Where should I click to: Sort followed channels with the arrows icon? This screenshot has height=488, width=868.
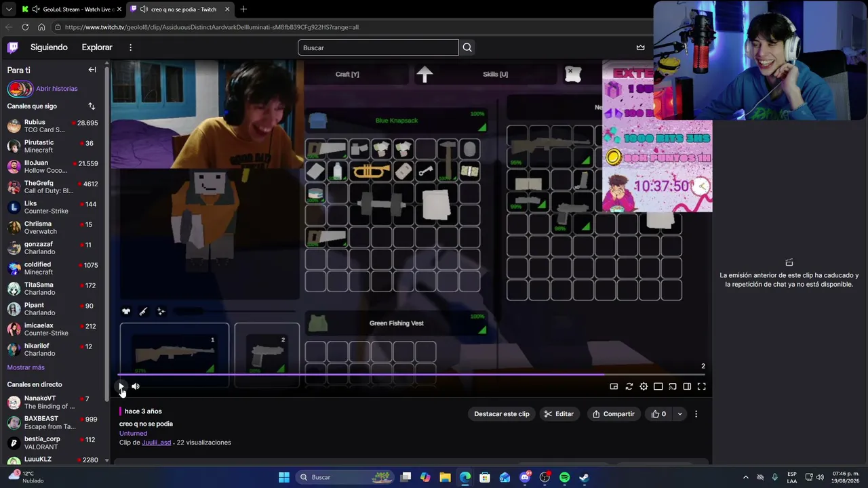92,106
